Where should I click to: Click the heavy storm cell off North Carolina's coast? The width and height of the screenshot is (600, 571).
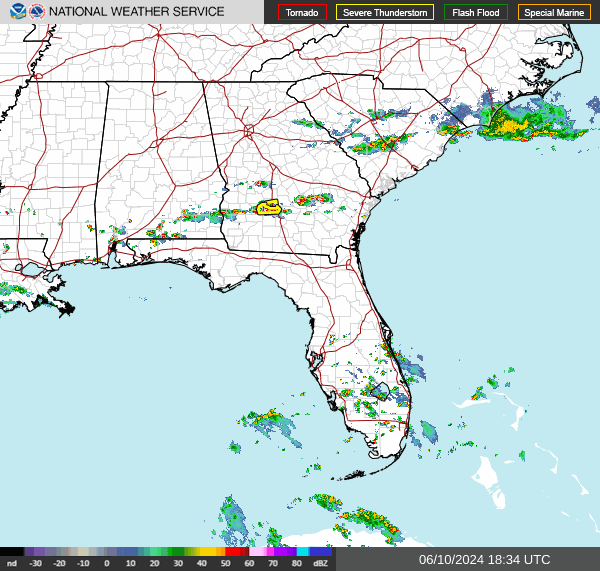coord(508,126)
